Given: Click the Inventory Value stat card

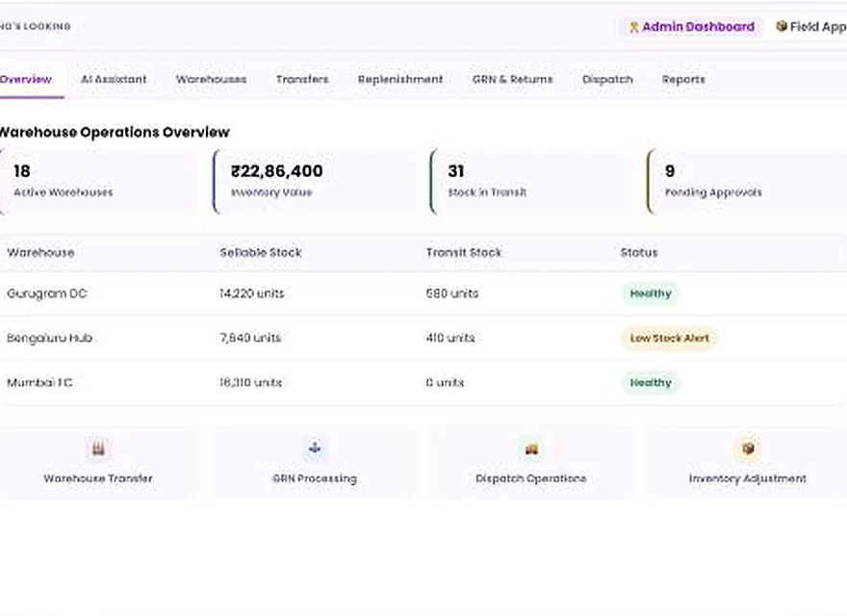Looking at the screenshot, I should pyautogui.click(x=315, y=182).
